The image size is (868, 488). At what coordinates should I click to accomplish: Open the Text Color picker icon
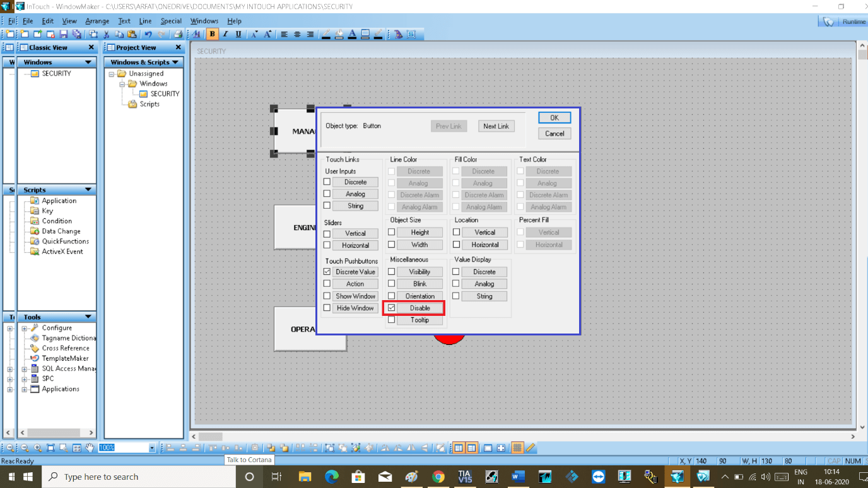(352, 34)
